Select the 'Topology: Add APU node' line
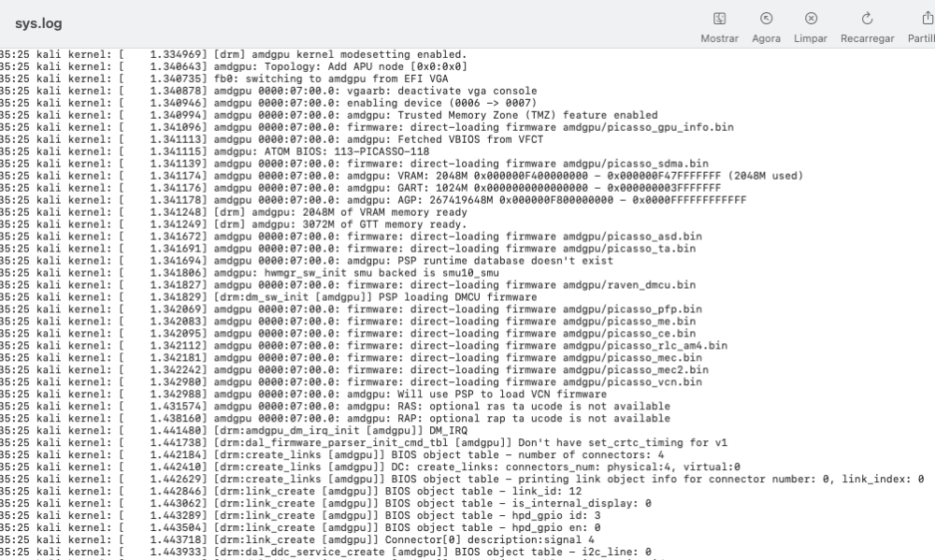The width and height of the screenshot is (935, 560). 234,66
